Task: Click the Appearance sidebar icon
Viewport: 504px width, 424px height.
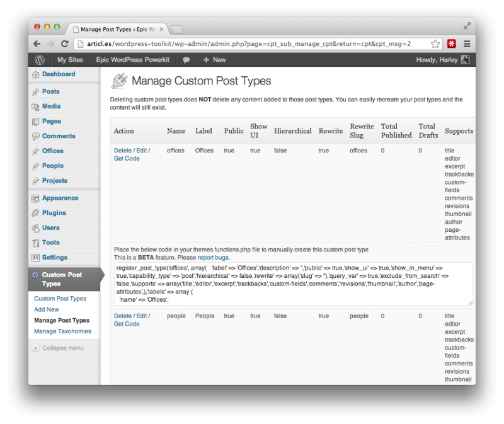Action: 35,198
